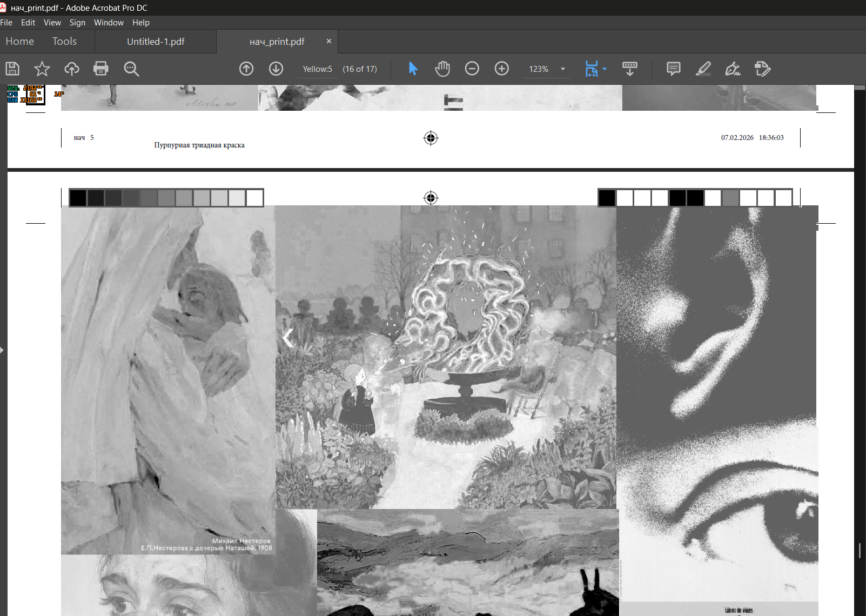The width and height of the screenshot is (866, 616).
Task: Open the Window menu
Action: 109,23
